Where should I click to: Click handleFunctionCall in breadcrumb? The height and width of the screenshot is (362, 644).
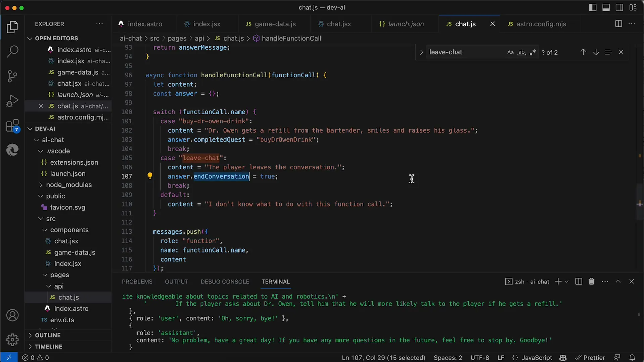click(x=291, y=38)
